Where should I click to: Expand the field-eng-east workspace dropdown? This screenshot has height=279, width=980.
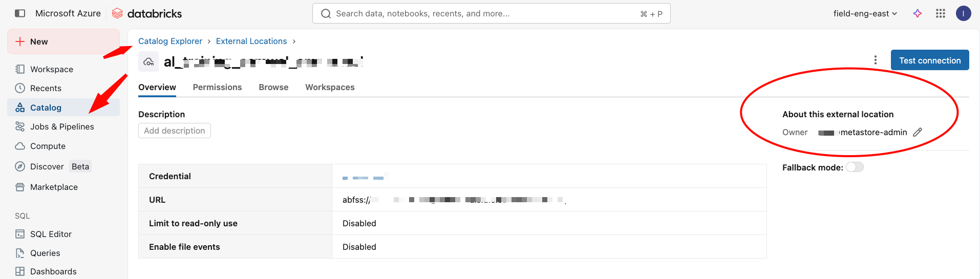865,13
